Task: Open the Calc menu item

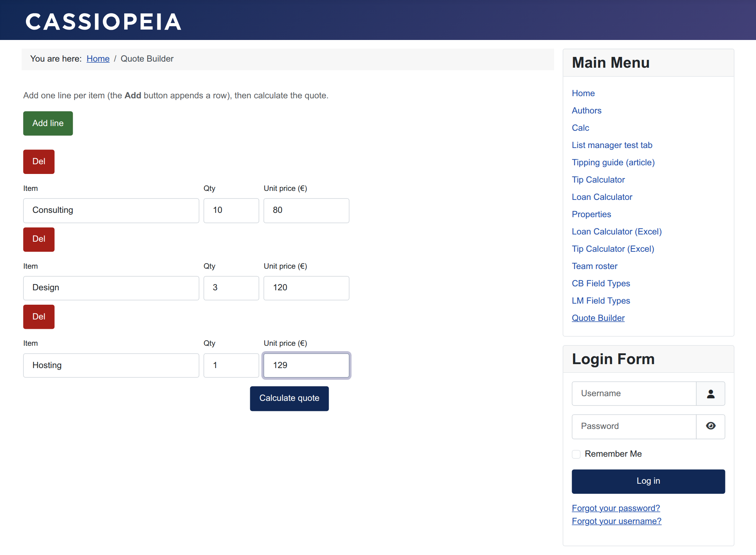Action: 580,128
